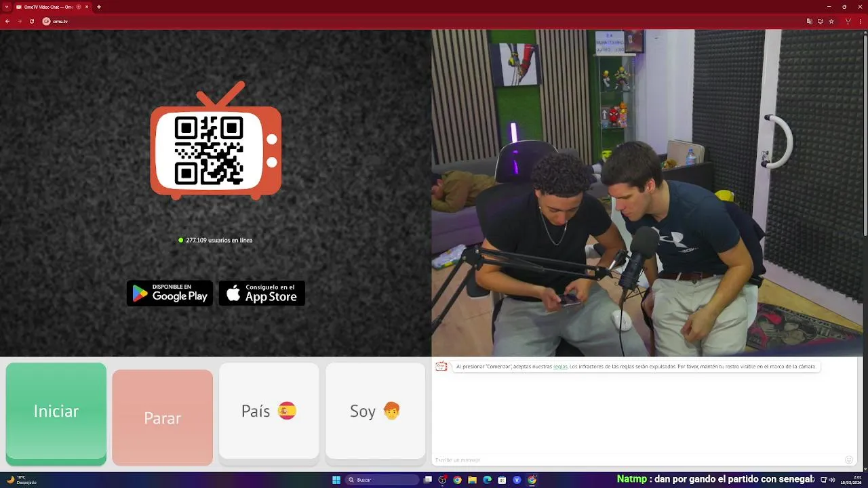Click the volume icon in system tray
This screenshot has height=488, width=868.
click(832, 480)
